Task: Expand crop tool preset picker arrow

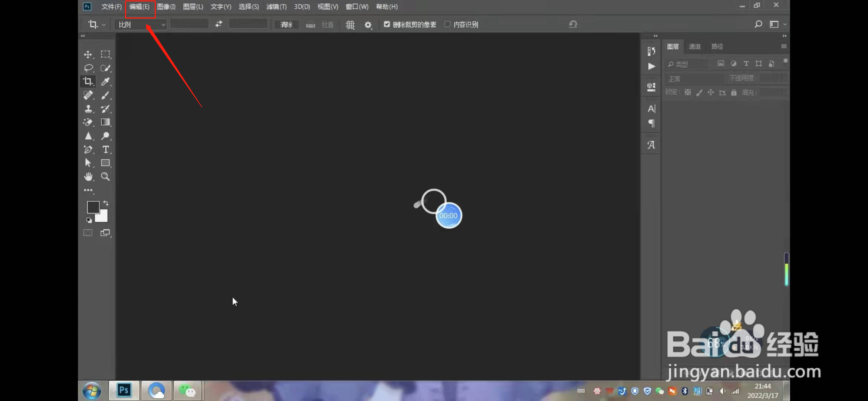Action: pyautogui.click(x=104, y=25)
